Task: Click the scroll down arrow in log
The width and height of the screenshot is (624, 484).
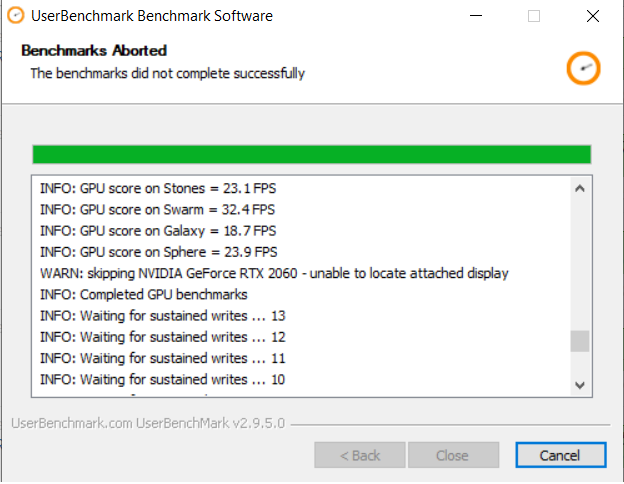Action: tap(580, 385)
